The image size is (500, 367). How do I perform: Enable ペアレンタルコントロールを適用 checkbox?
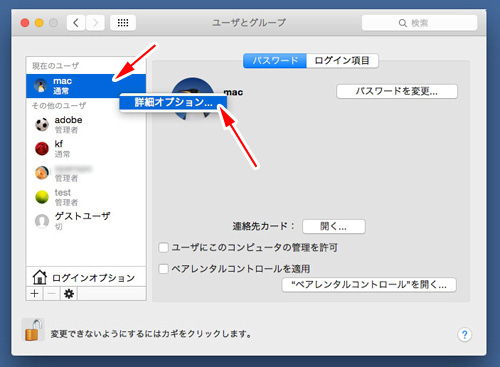pos(163,269)
